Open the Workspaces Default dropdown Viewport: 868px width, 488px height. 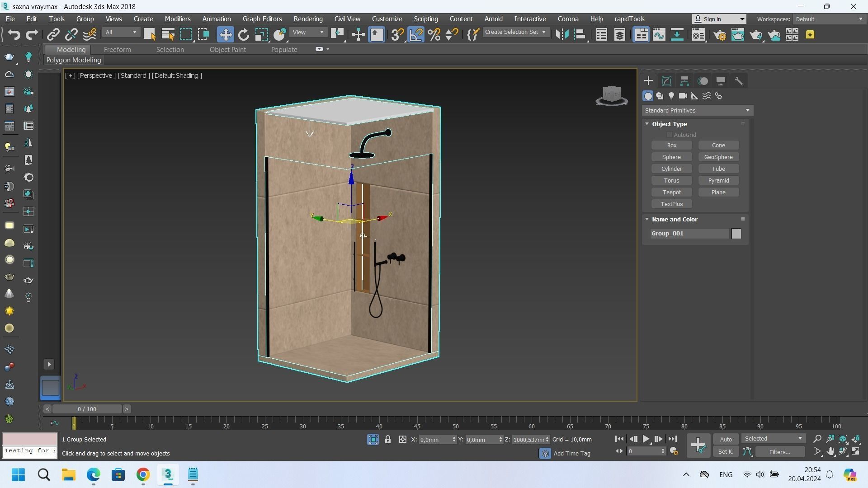click(x=829, y=19)
